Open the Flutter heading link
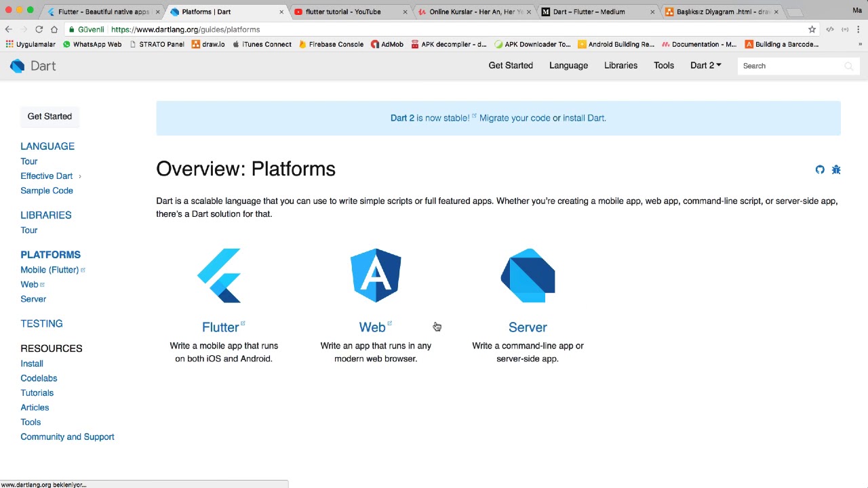Screen dimensions: 868x488 (x=220, y=327)
